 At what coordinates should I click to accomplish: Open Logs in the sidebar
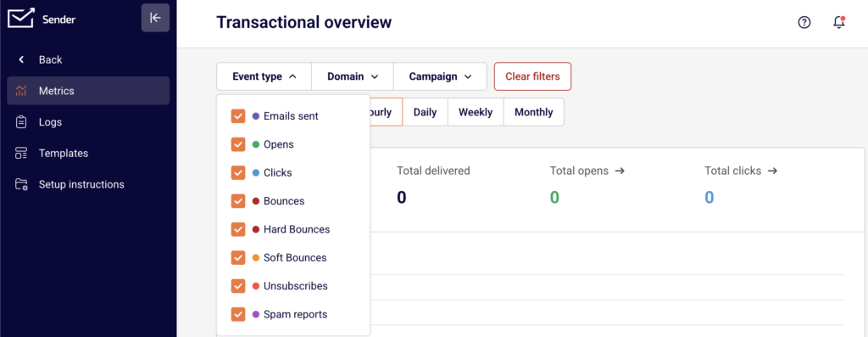[x=88, y=122]
